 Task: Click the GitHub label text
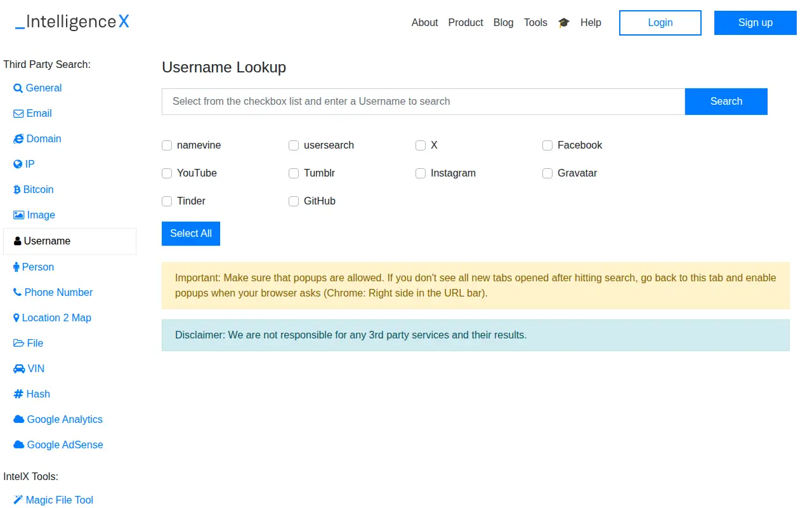pos(320,201)
